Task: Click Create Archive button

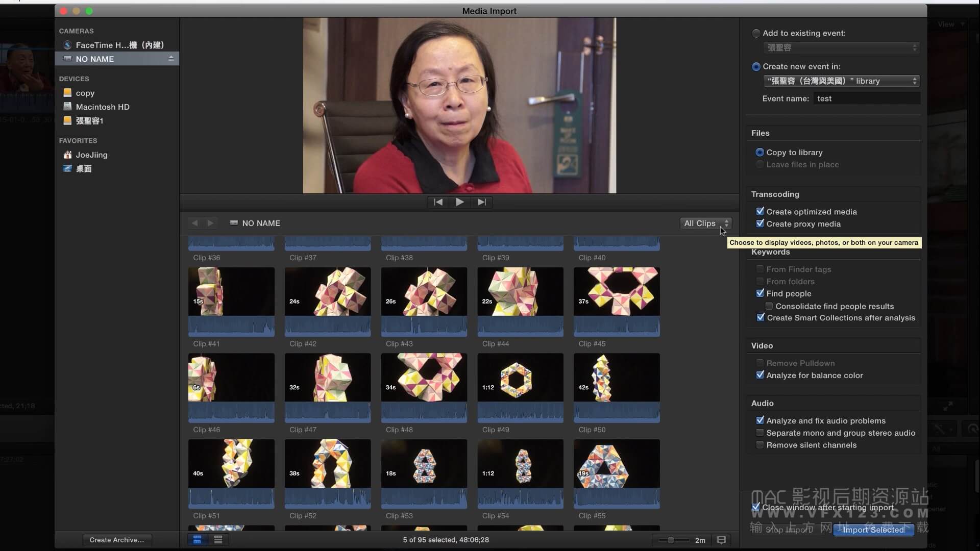Action: [x=117, y=540]
